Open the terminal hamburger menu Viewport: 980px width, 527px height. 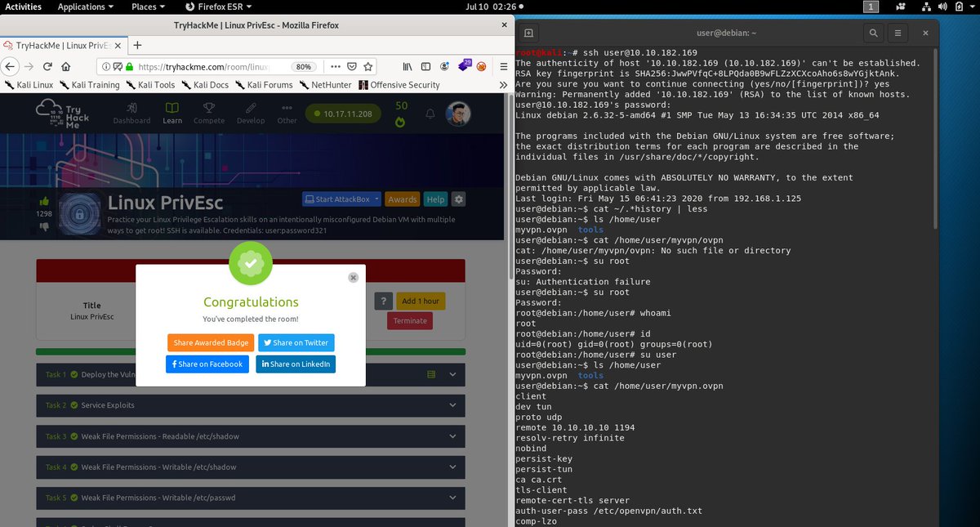pos(898,33)
